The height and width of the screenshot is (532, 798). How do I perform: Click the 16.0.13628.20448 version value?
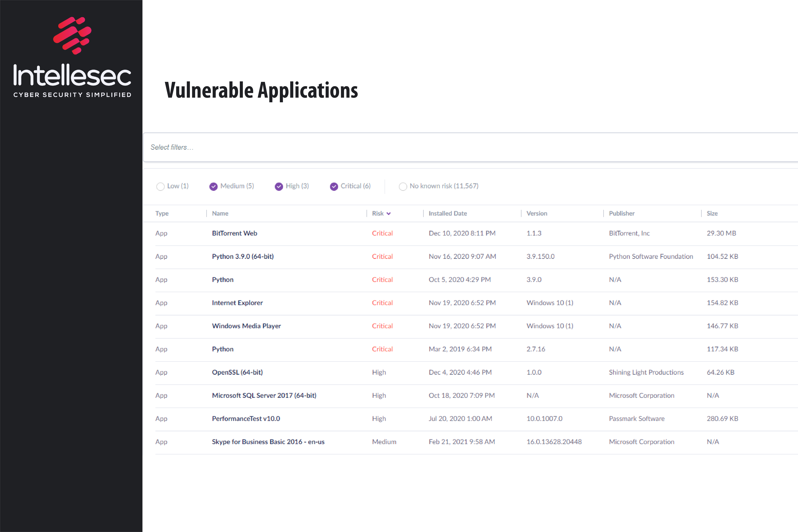click(554, 442)
